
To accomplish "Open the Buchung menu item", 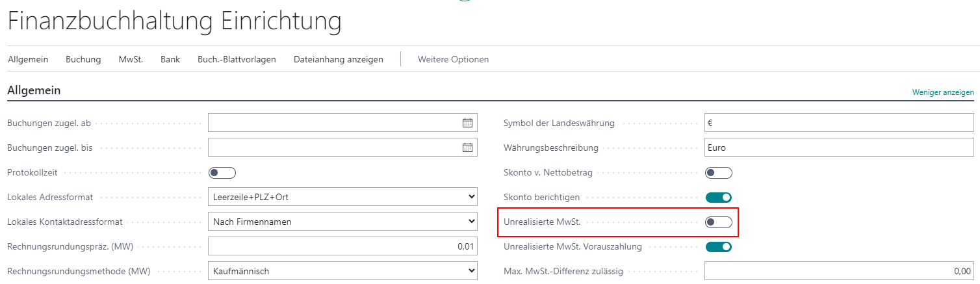I will click(83, 60).
